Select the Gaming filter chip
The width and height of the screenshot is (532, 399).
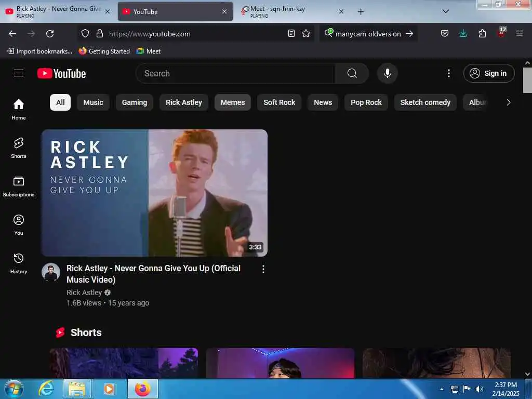(x=135, y=102)
